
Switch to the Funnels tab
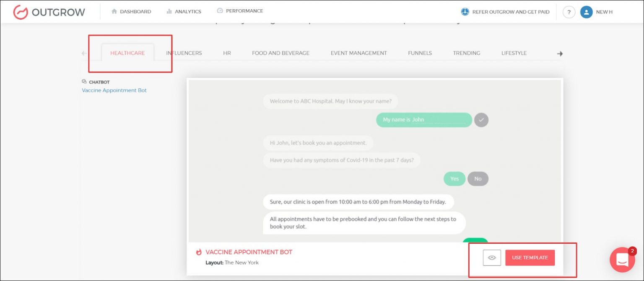tap(420, 53)
